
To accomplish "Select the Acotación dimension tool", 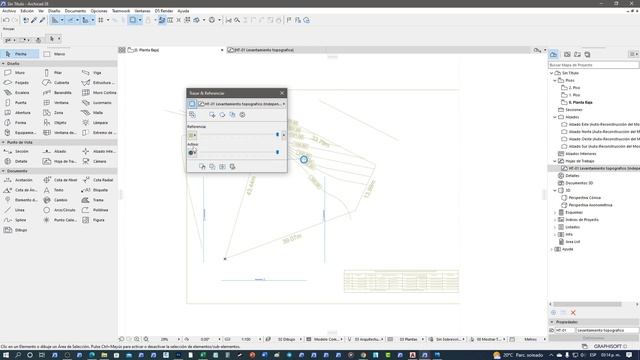I will (x=23, y=180).
